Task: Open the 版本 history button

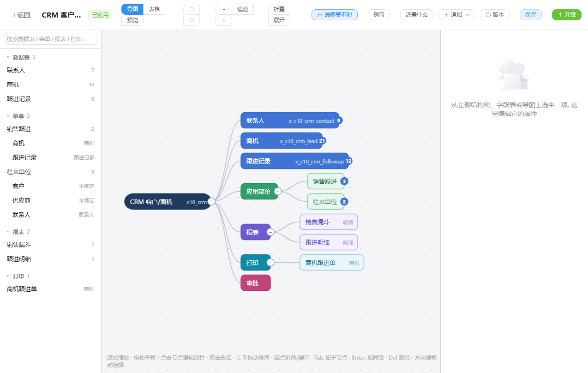Action: tap(495, 15)
